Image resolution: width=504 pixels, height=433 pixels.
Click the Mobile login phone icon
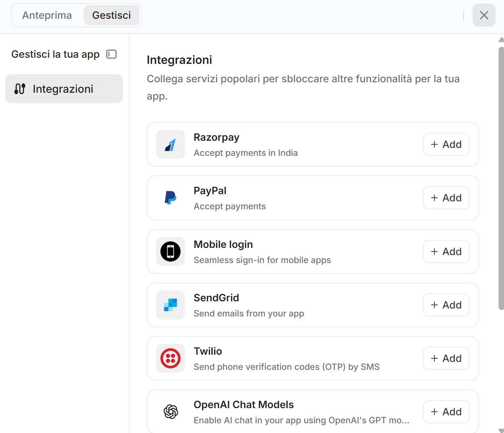[170, 252]
